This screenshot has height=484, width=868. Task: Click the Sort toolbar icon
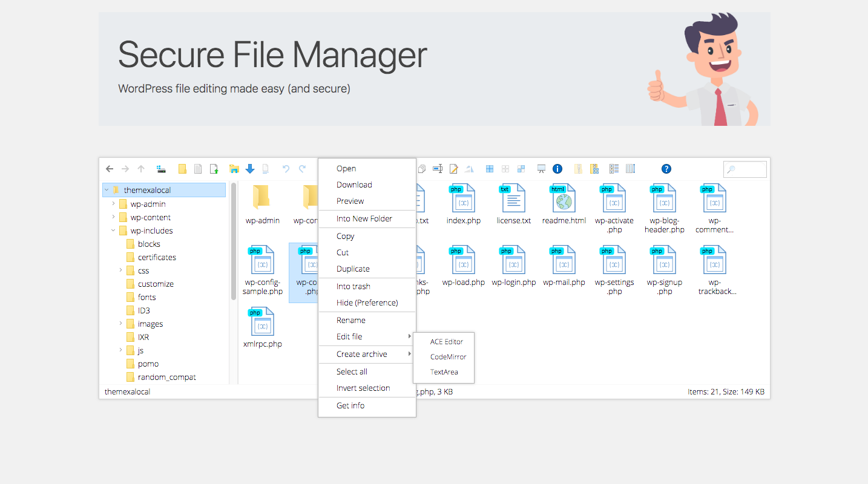(630, 169)
